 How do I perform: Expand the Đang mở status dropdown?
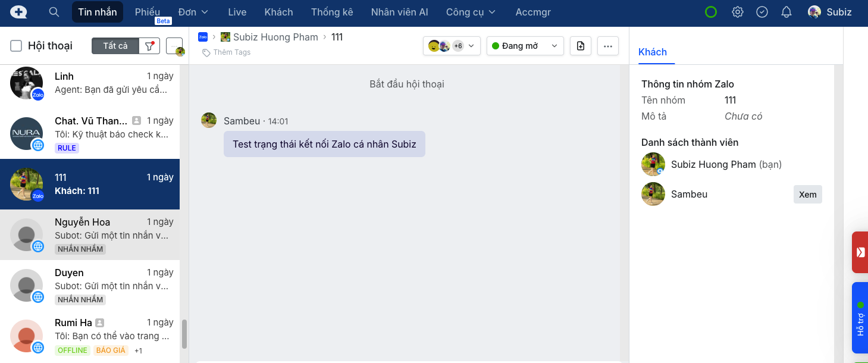point(525,46)
